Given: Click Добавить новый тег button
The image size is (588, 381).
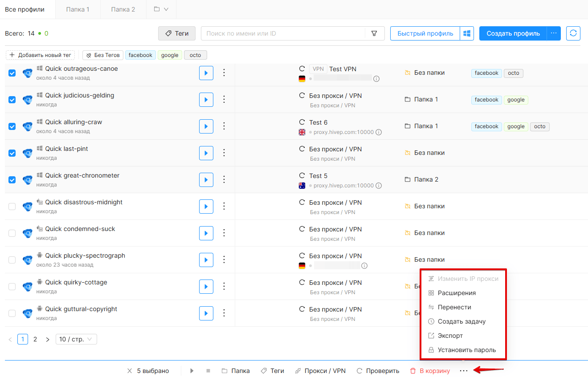Looking at the screenshot, I should 40,55.
